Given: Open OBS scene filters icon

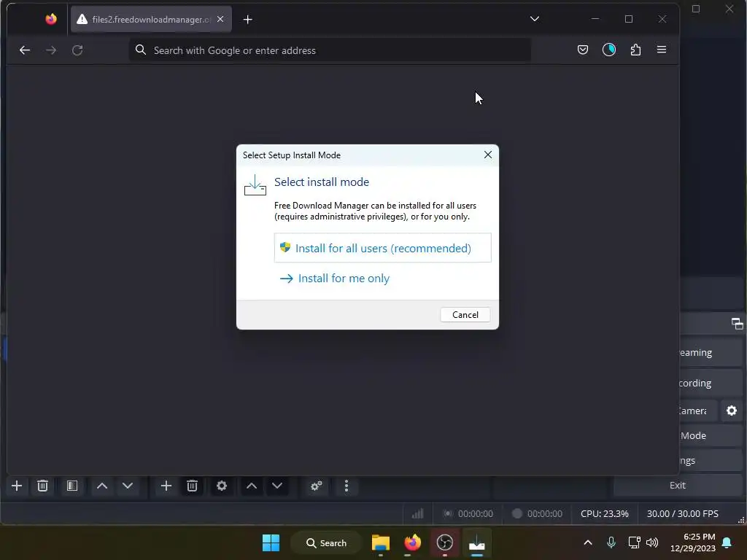Looking at the screenshot, I should coord(72,486).
